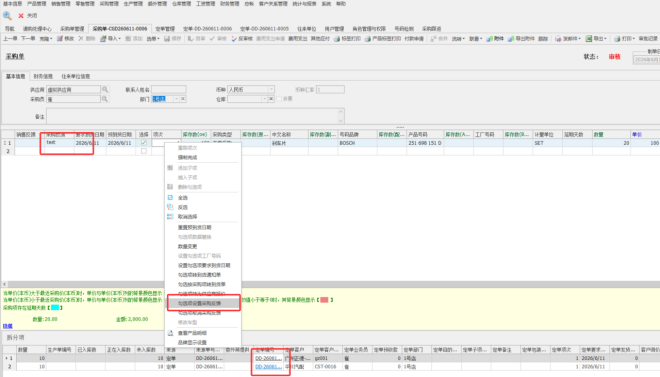This screenshot has width=660, height=377.
Task: Click the cyan color swatch in the legend
Action: (55, 308)
